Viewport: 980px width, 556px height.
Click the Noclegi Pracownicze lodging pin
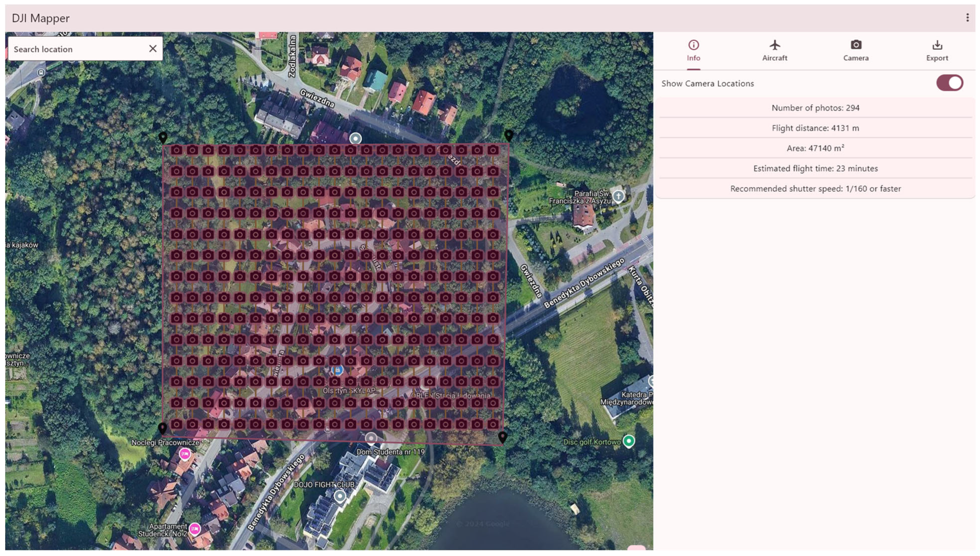(185, 454)
